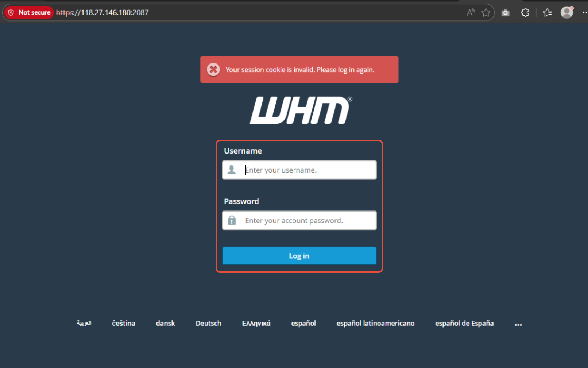Click the Log in button

[x=299, y=256]
